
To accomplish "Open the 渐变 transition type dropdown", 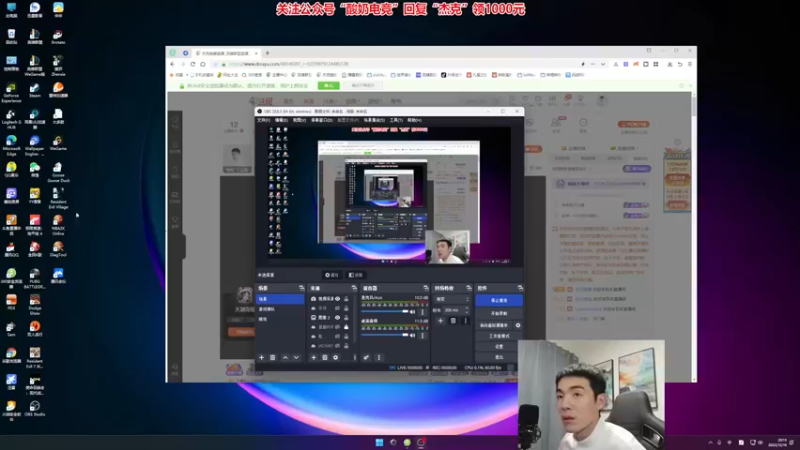I will point(452,299).
